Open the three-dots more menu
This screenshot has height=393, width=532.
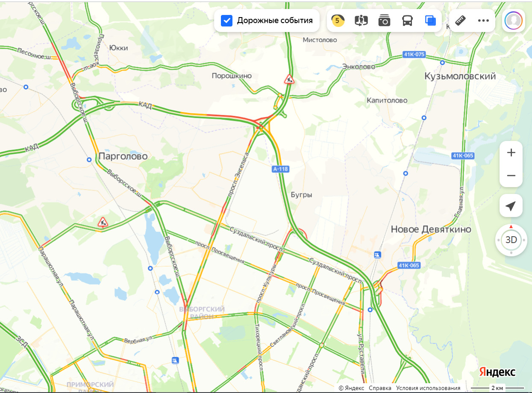(483, 21)
